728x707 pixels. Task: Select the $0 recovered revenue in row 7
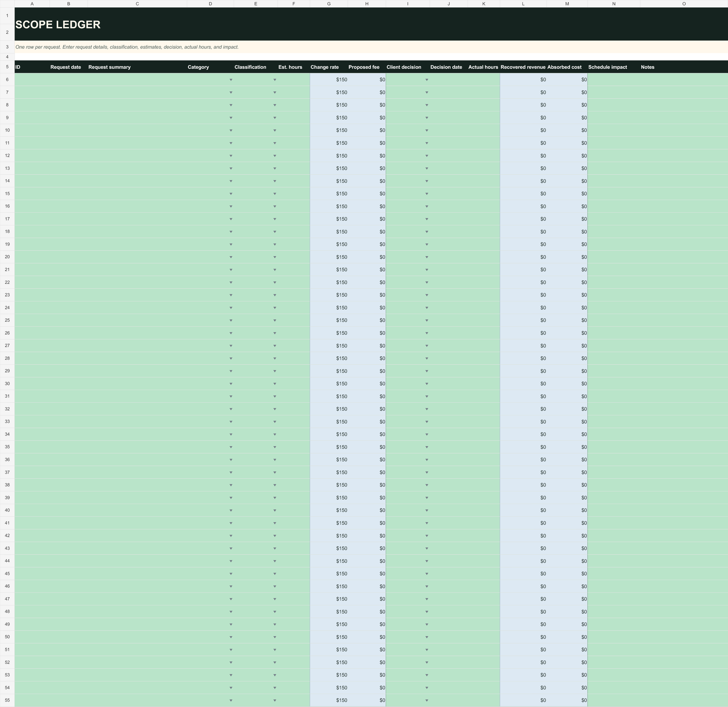tap(523, 92)
